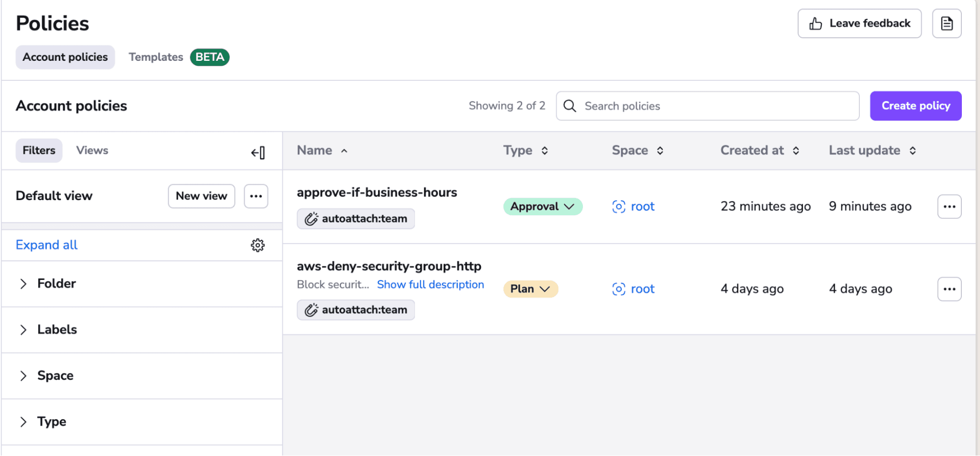
Task: Open the documentation icon beside Leave feedback
Action: 946,23
